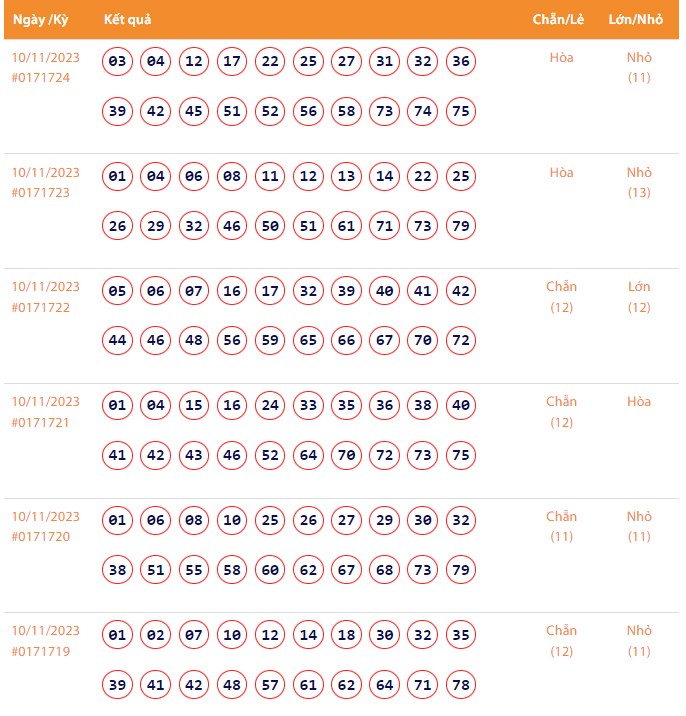The image size is (686, 716).
Task: Click ball 78 in draw #0171719
Action: coord(461,685)
